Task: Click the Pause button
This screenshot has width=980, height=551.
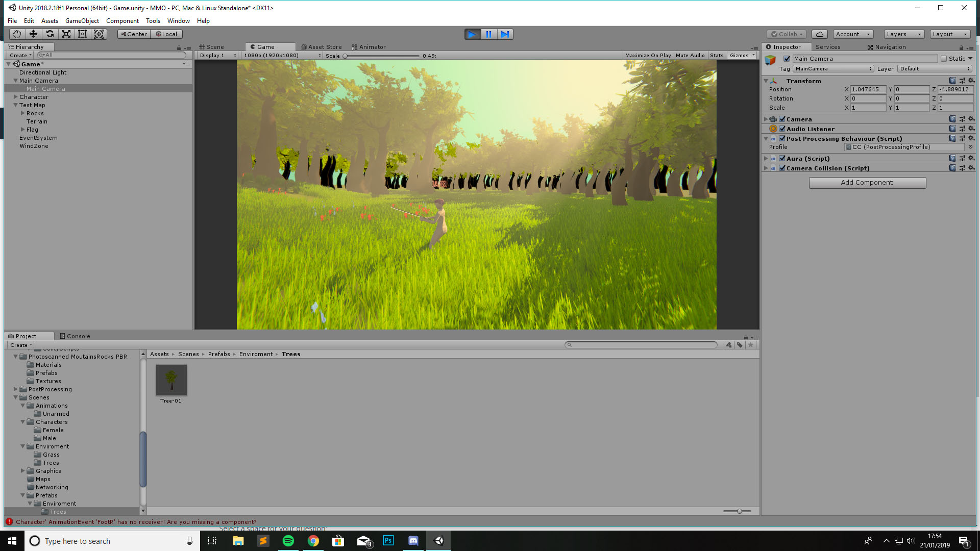Action: [x=488, y=34]
